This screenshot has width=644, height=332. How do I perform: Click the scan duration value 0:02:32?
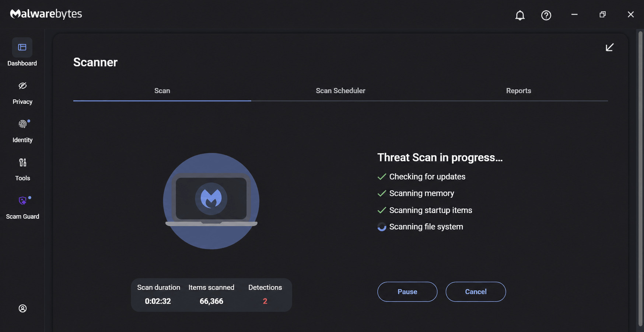pyautogui.click(x=158, y=301)
